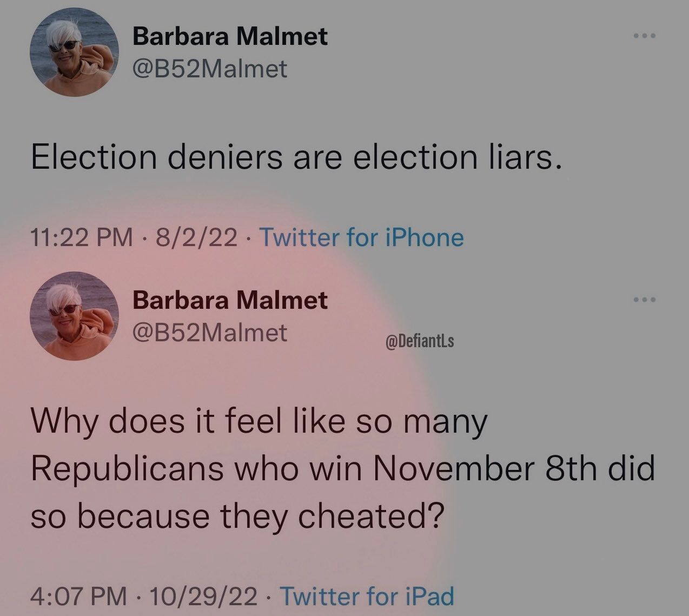
Task: Click the word 'Republicans' in the tweet
Action: [127, 468]
